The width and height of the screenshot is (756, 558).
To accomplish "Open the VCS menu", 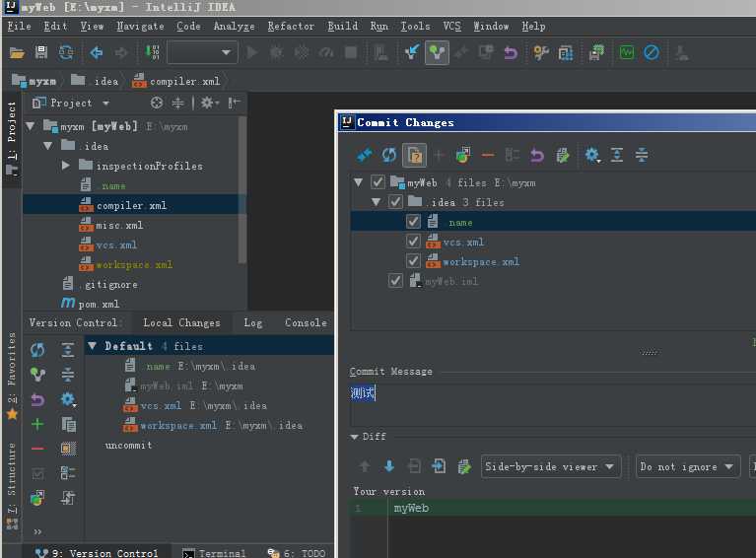I will click(x=451, y=26).
